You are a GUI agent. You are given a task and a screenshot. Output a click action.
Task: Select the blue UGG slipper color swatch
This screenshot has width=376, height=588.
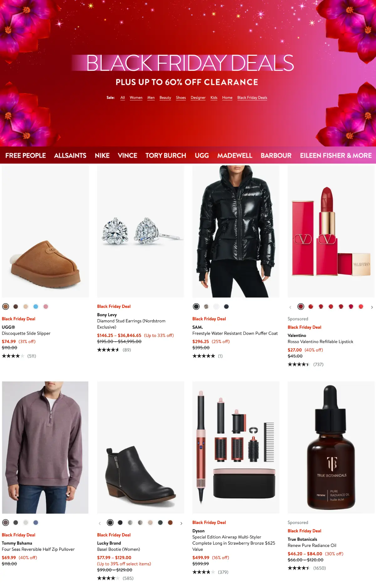pyautogui.click(x=36, y=307)
